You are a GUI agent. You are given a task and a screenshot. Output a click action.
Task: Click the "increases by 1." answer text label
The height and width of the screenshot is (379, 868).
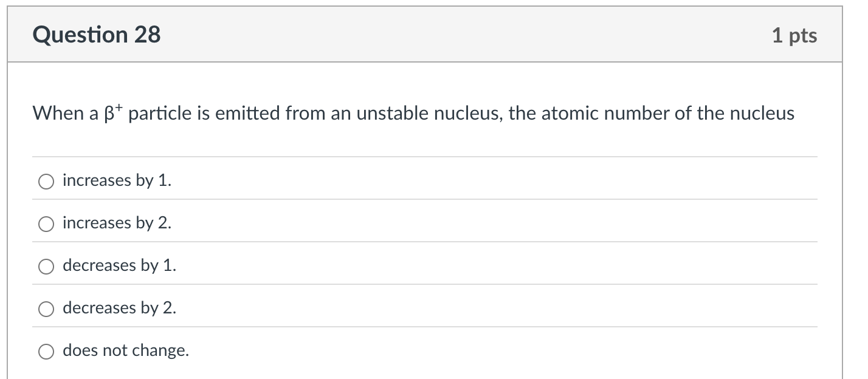coord(117,180)
